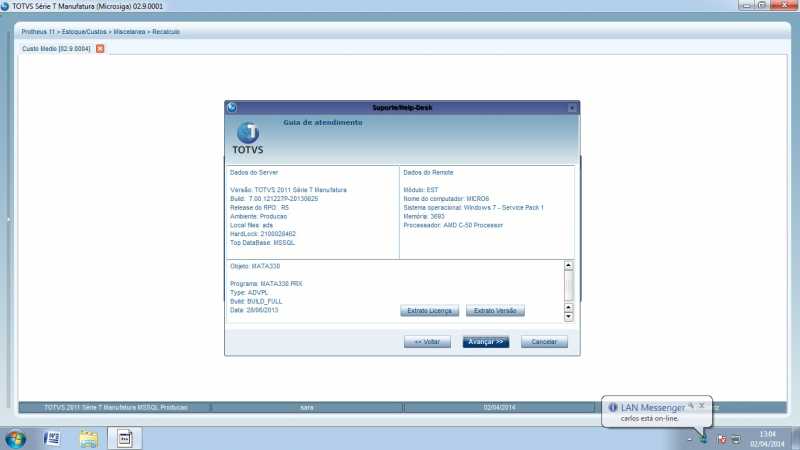Screen dimensions: 800x450
Task: Click the TOTVS logo in the dialog header
Action: (248, 138)
